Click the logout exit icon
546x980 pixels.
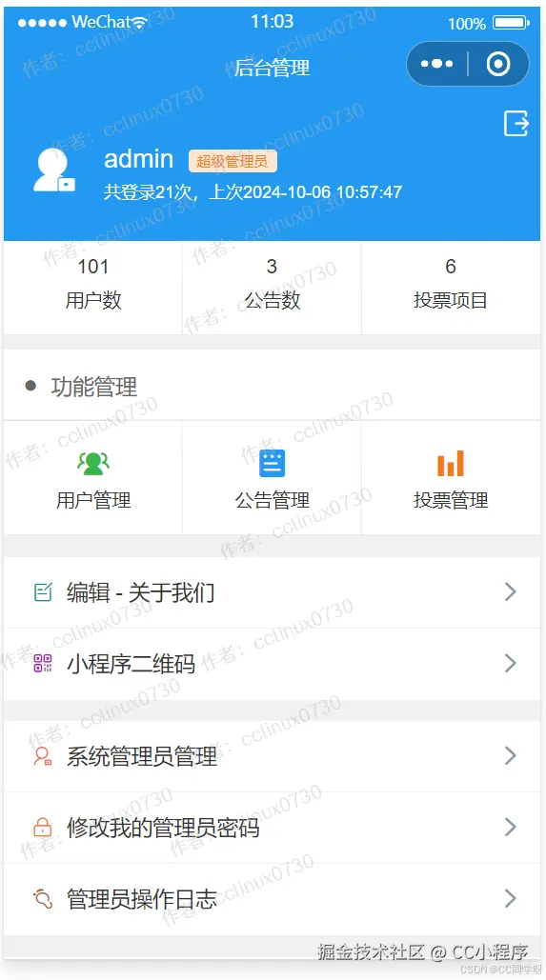(516, 123)
